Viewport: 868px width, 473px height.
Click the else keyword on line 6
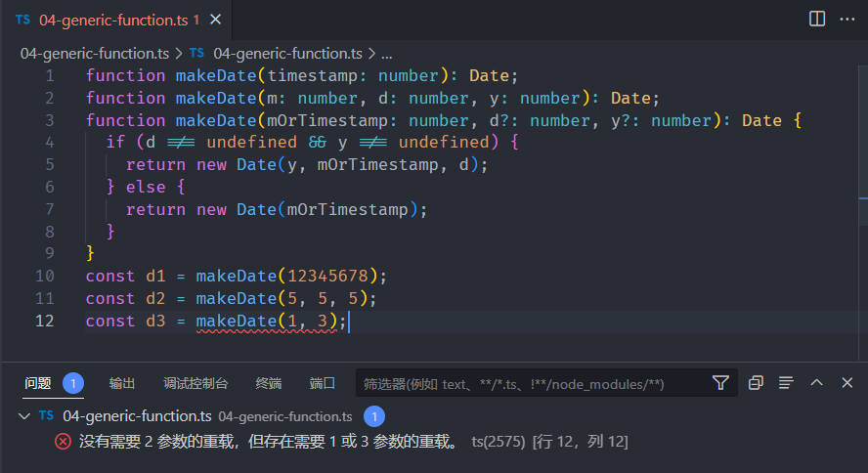coord(146,187)
